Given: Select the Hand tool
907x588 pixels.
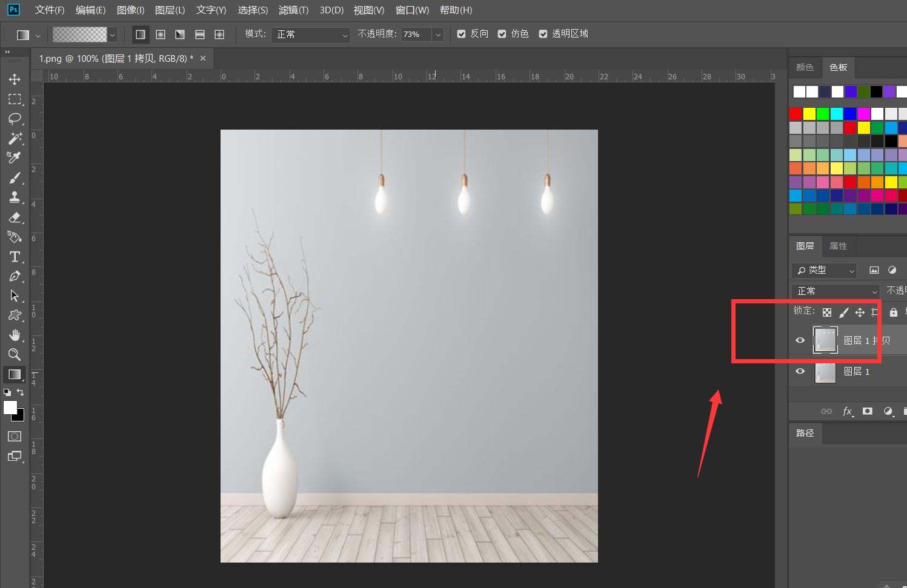Looking at the screenshot, I should point(15,335).
